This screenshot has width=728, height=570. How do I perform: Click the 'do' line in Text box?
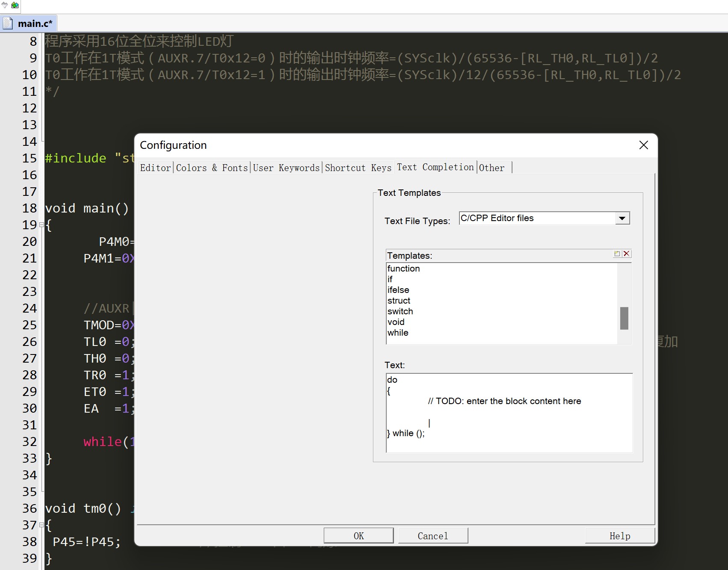coord(392,380)
